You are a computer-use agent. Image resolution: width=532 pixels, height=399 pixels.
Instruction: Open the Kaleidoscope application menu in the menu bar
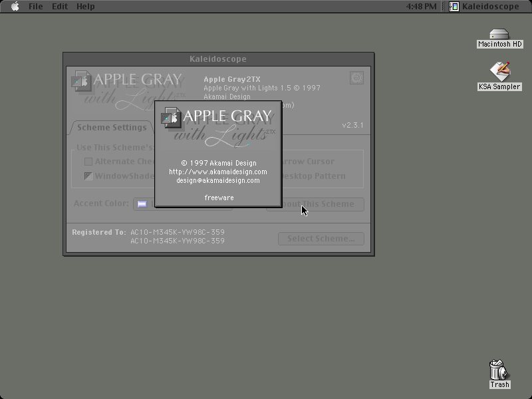(x=484, y=7)
